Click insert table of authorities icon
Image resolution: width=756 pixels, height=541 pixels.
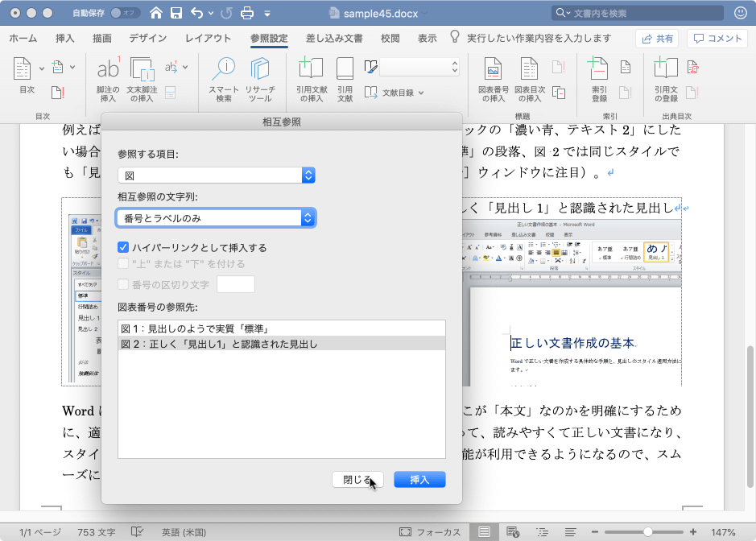tap(693, 67)
